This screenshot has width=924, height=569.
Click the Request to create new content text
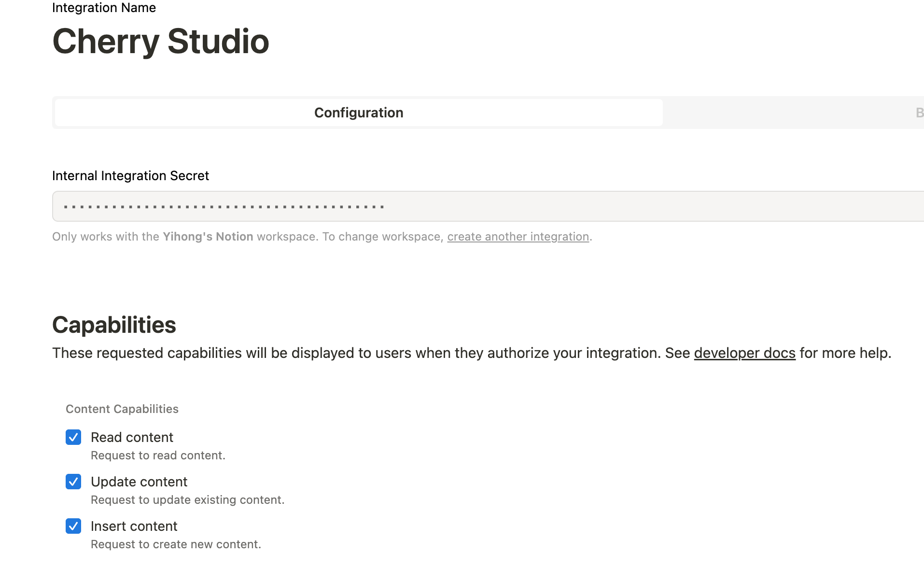176,544
